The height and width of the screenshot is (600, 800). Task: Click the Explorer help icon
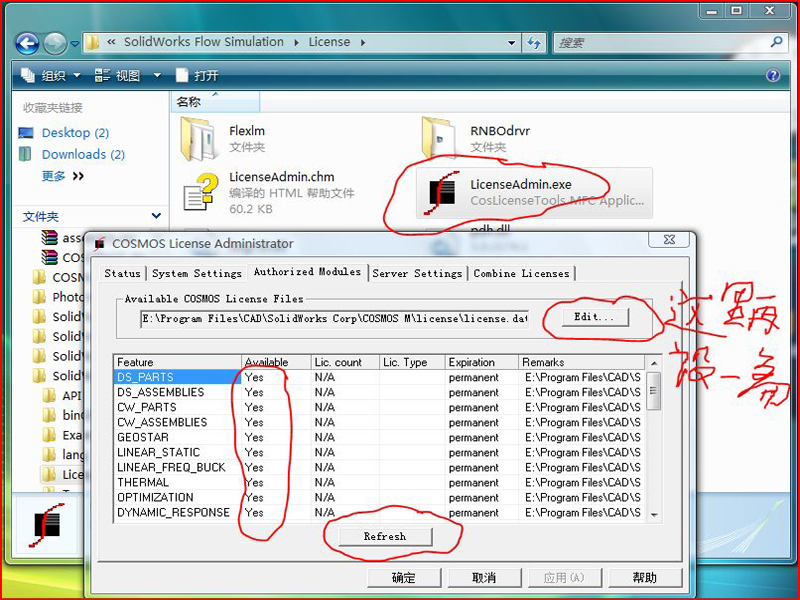coord(773,76)
